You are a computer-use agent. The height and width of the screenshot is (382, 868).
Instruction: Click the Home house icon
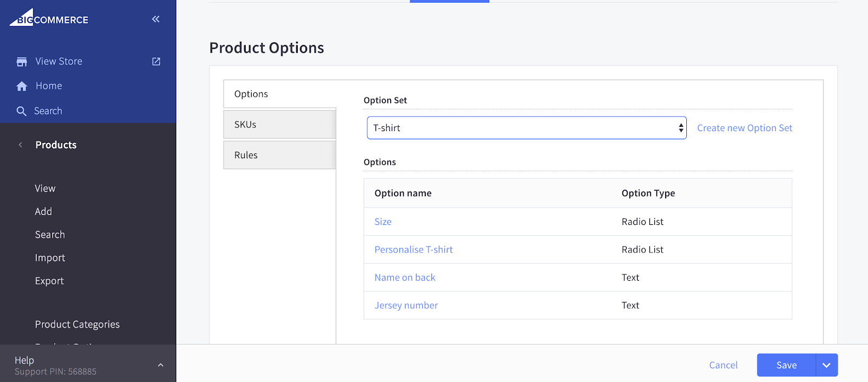coord(22,86)
